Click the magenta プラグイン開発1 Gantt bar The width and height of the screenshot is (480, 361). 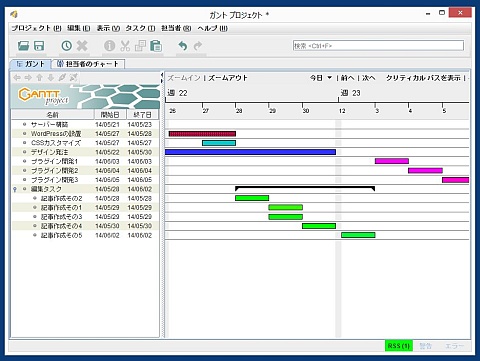pyautogui.click(x=392, y=161)
